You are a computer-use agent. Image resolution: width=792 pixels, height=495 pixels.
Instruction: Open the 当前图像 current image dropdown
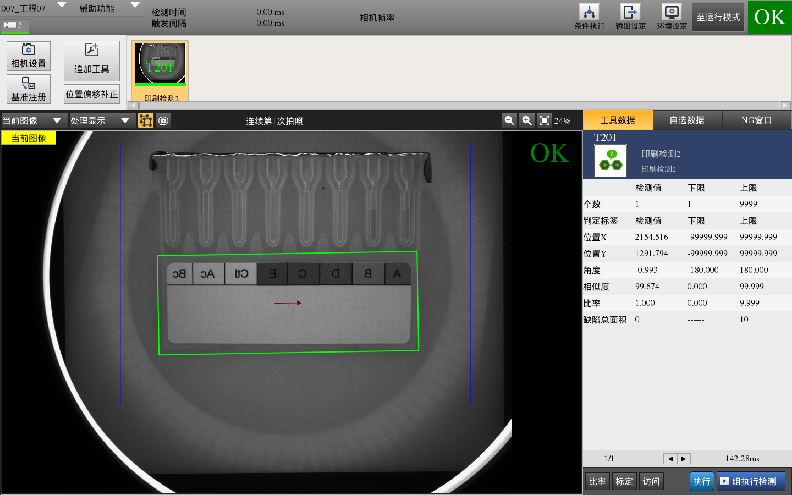[31, 121]
